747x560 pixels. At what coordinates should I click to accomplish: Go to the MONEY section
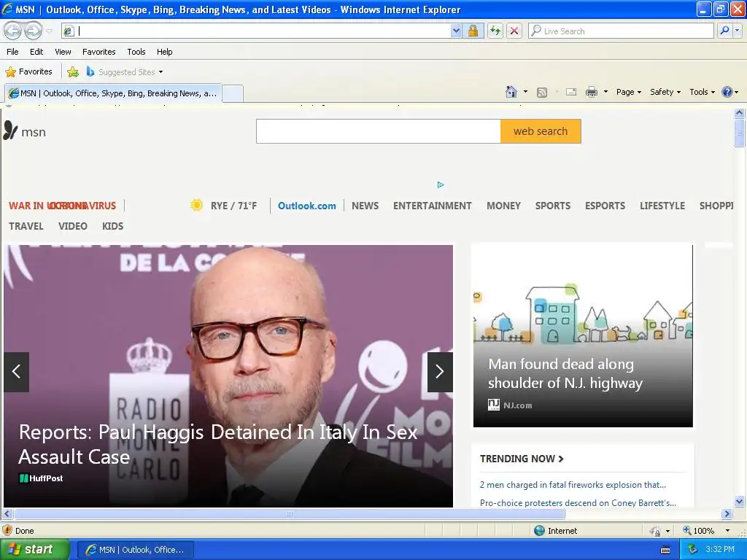[503, 206]
